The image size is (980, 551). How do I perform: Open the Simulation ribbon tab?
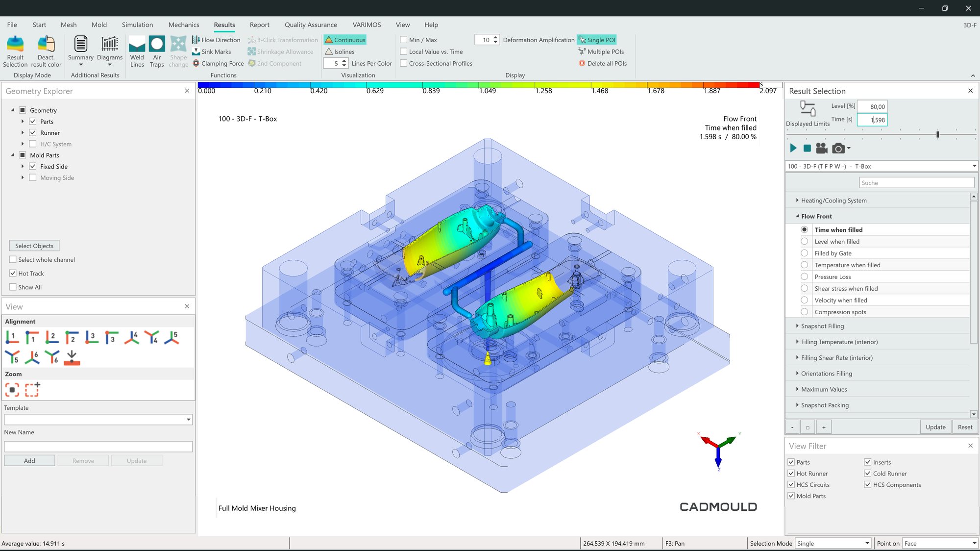[137, 25]
